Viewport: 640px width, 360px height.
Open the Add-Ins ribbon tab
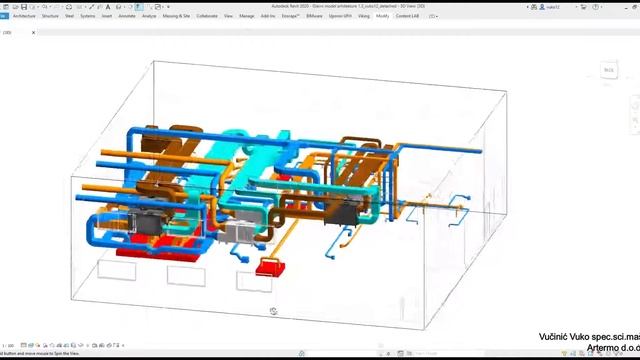pyautogui.click(x=268, y=16)
